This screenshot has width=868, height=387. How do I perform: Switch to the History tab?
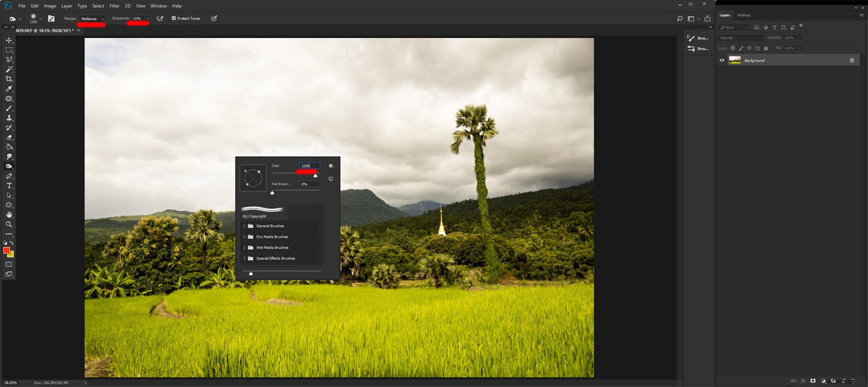point(744,15)
